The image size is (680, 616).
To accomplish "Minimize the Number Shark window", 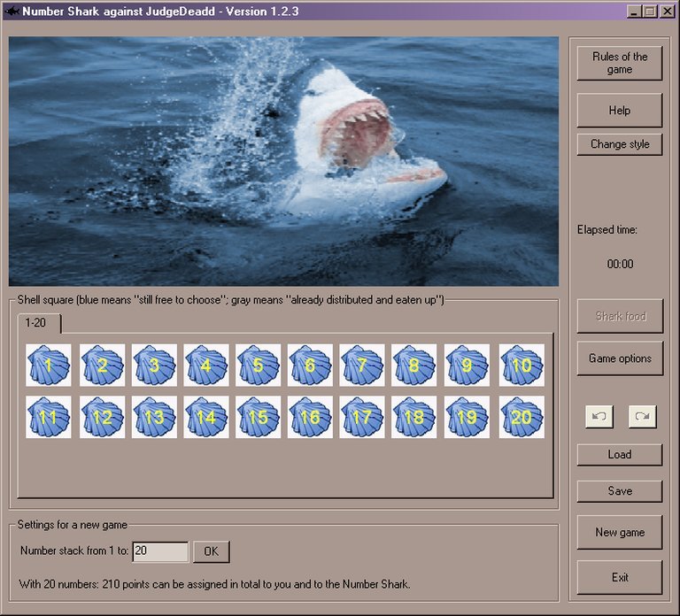I will pos(634,12).
